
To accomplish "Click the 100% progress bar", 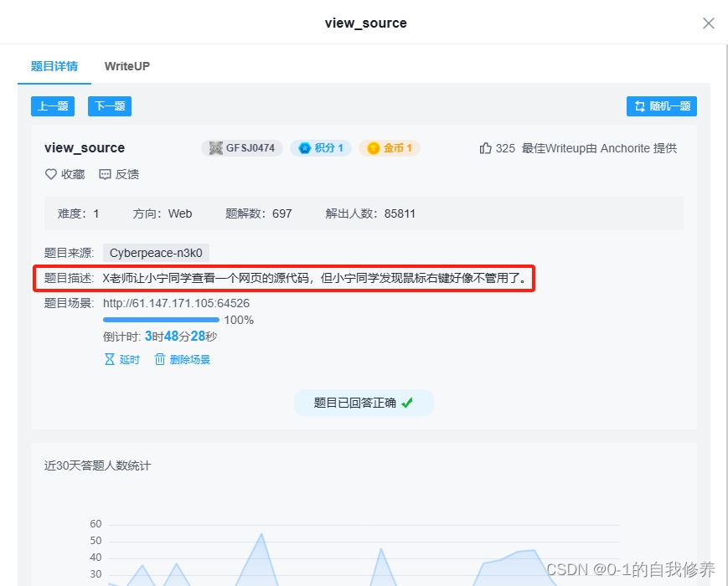I will [161, 320].
